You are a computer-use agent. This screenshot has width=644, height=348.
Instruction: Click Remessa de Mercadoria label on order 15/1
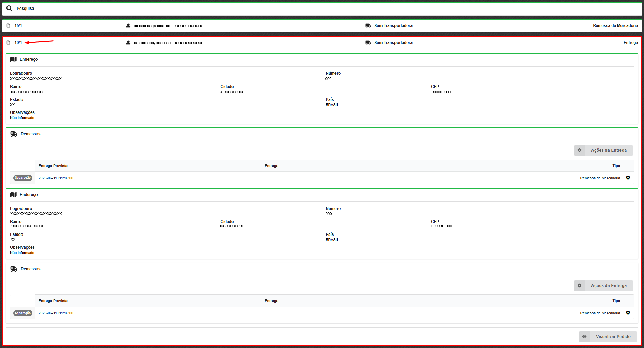tap(615, 26)
